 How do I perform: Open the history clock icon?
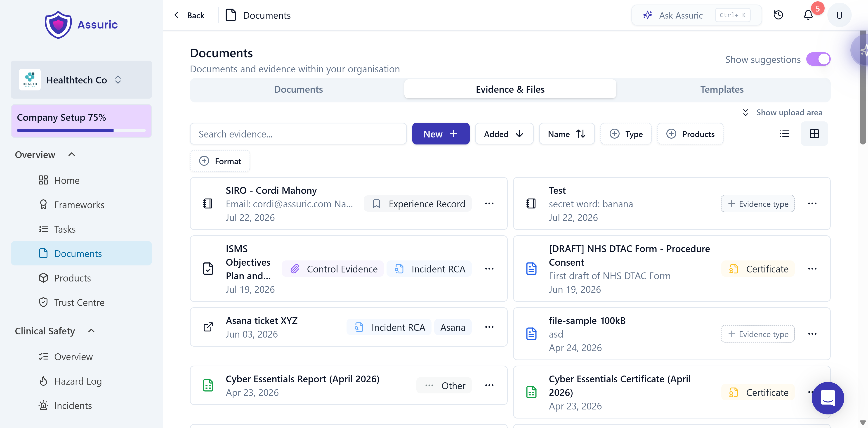coord(778,15)
